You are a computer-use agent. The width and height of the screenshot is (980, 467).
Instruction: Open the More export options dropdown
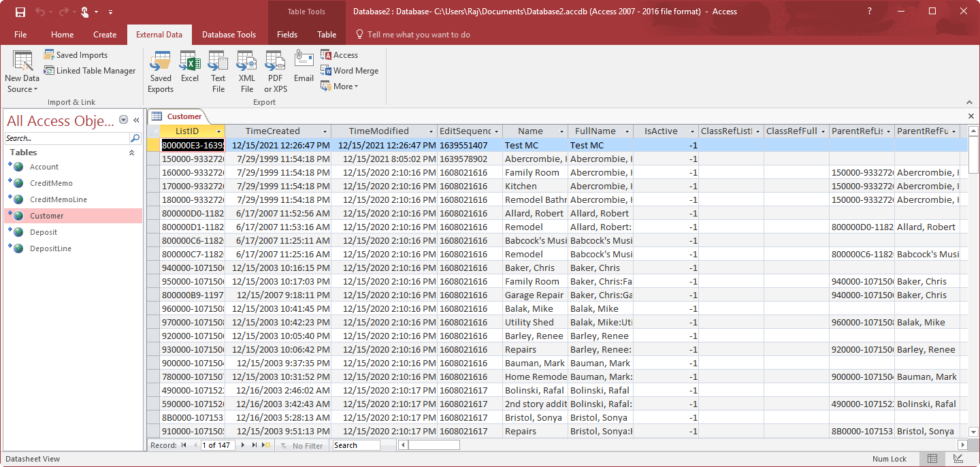pos(339,86)
